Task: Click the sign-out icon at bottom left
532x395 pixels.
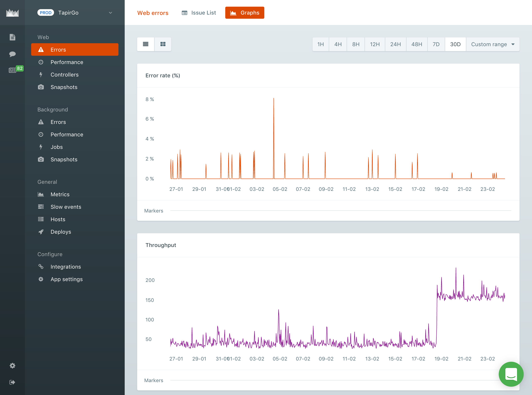Action: pyautogui.click(x=12, y=382)
